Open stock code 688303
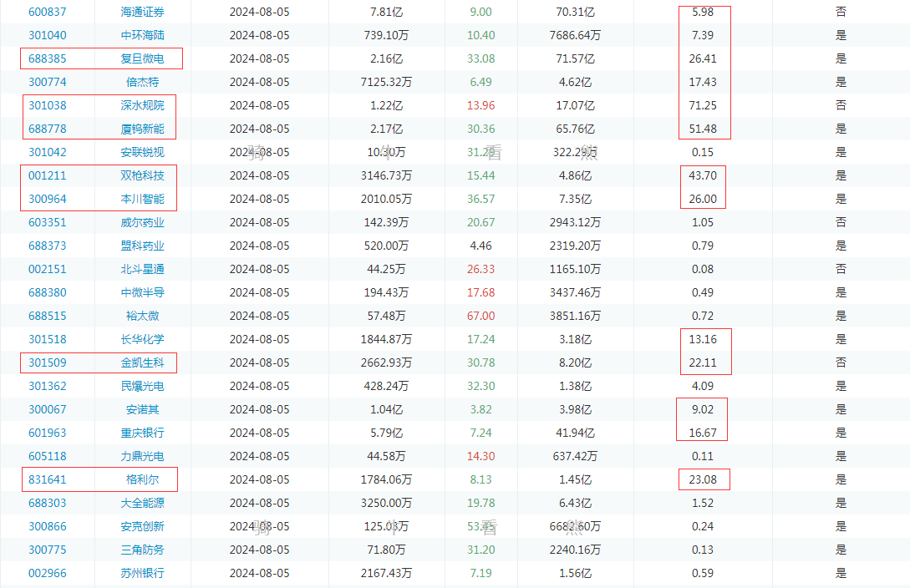The width and height of the screenshot is (910, 588). point(48,504)
